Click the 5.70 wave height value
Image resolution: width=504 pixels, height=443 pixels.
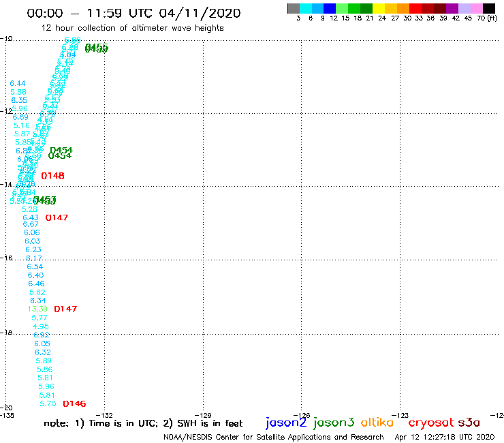48,403
